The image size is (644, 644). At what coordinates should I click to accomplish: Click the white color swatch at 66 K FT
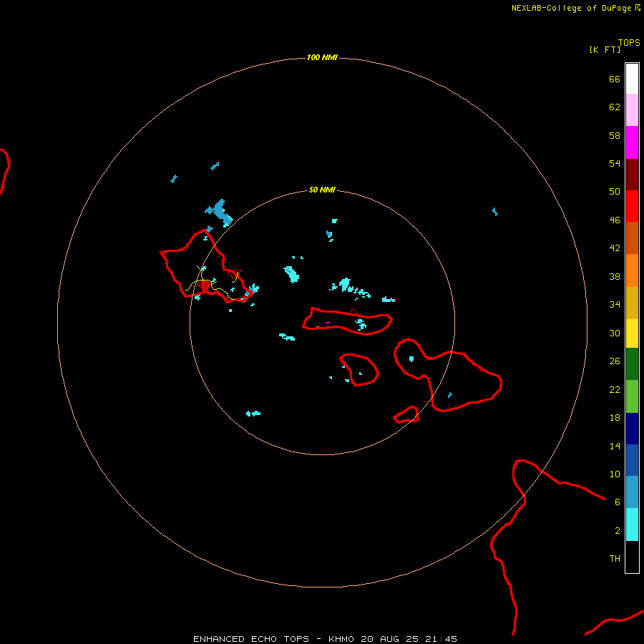pyautogui.click(x=632, y=79)
